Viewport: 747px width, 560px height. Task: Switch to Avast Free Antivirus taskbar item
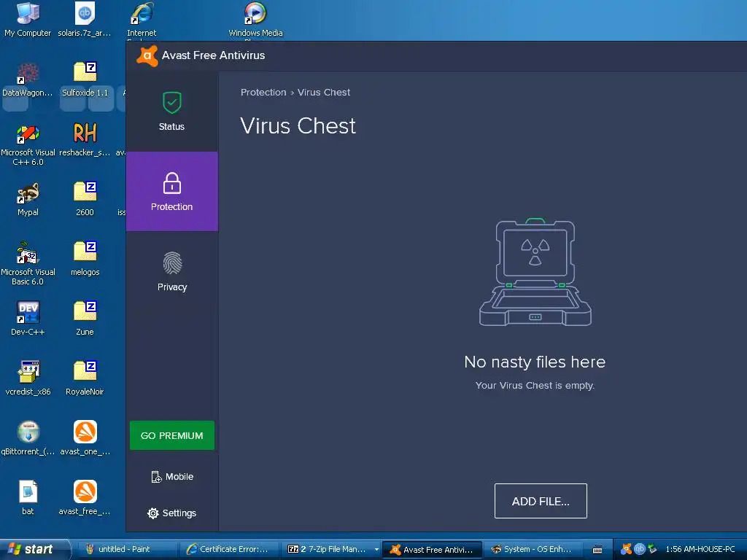(x=433, y=550)
